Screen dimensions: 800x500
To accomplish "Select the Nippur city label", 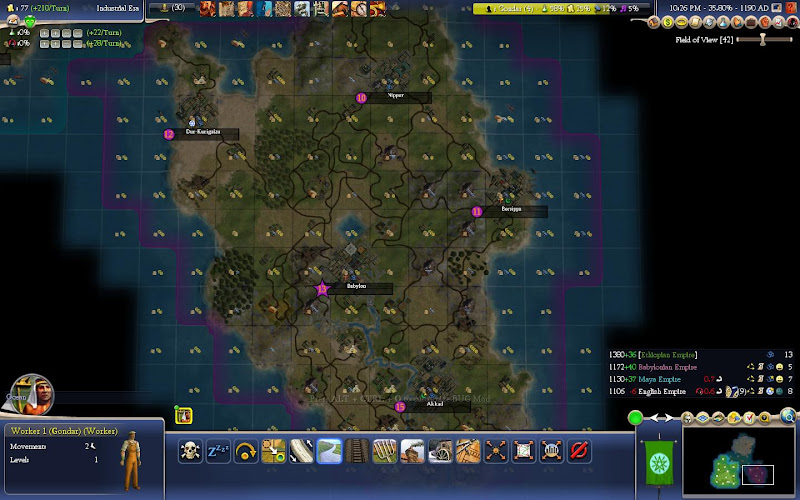I will coord(395,95).
